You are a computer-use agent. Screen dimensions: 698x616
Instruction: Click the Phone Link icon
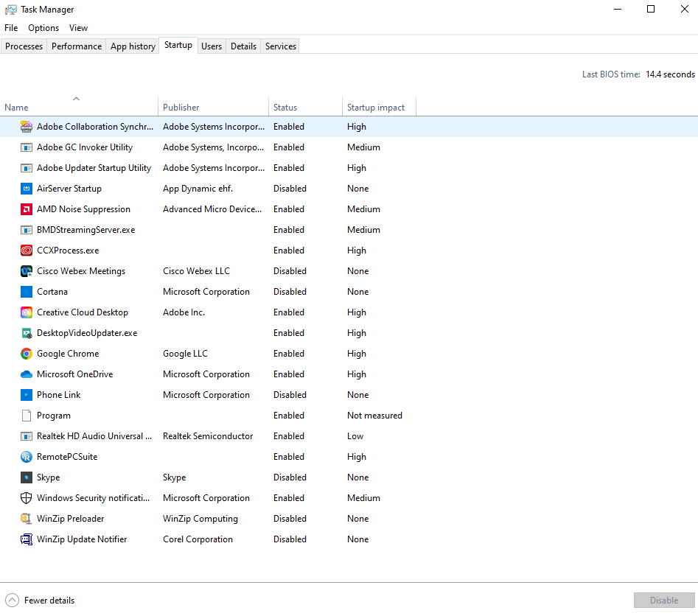click(x=27, y=394)
